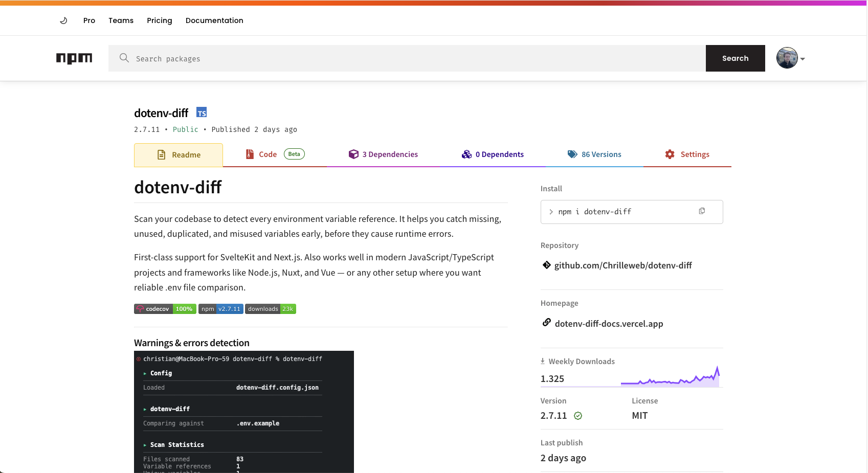Open the Settings tab
This screenshot has width=868, height=473.
point(687,154)
